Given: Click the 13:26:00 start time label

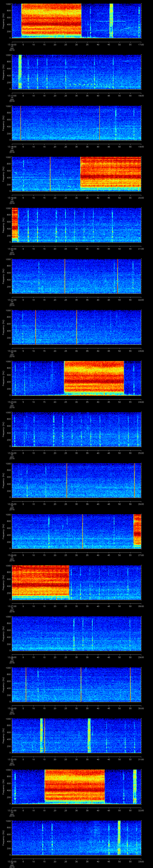Looking at the screenshot, I should (x=12, y=555).
